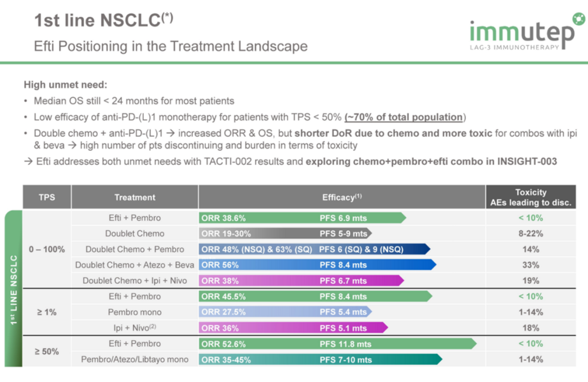The height and width of the screenshot is (382, 588).
Task: Click the Toxicity AEs leading to disc. header
Action: [x=530, y=197]
